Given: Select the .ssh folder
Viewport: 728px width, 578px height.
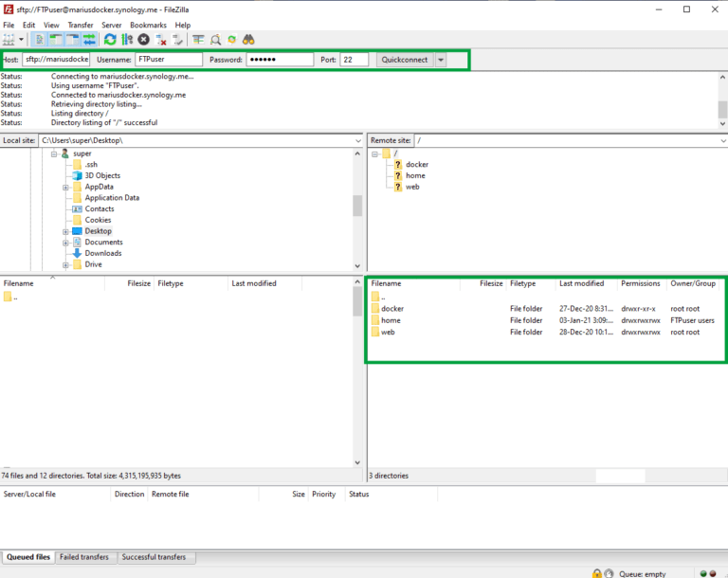Looking at the screenshot, I should [x=91, y=164].
